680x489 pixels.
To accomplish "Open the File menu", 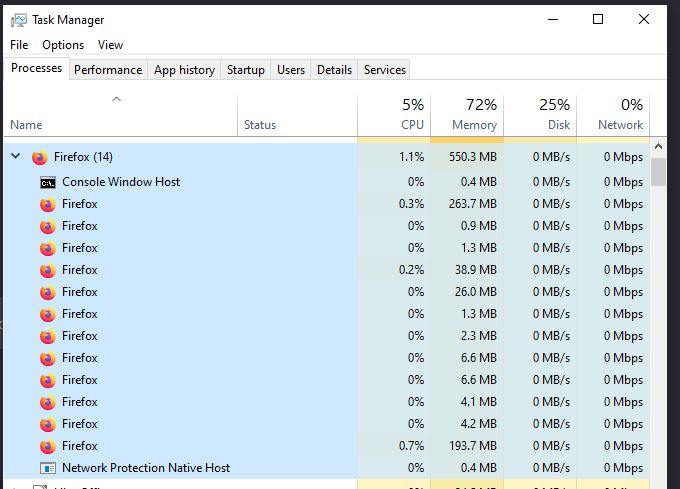I will coord(19,45).
